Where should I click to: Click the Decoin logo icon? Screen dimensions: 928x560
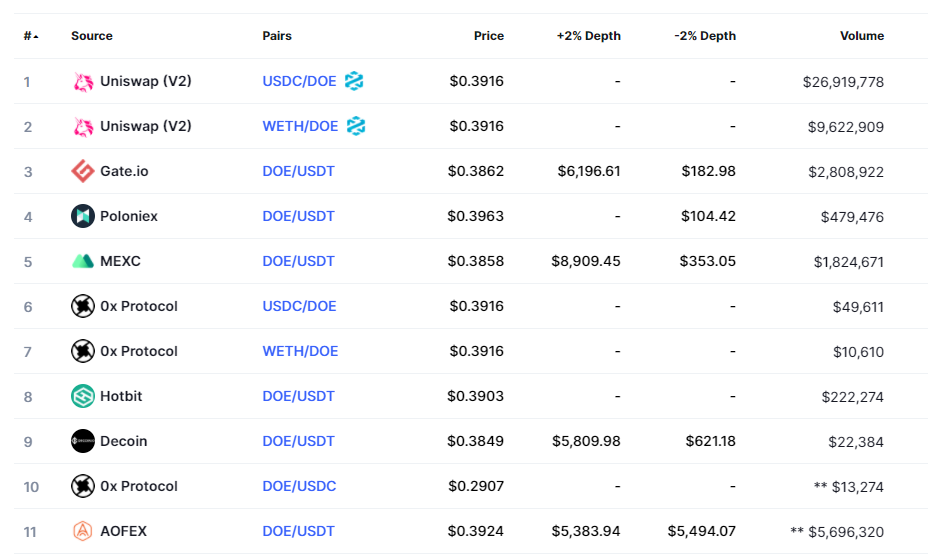83,441
